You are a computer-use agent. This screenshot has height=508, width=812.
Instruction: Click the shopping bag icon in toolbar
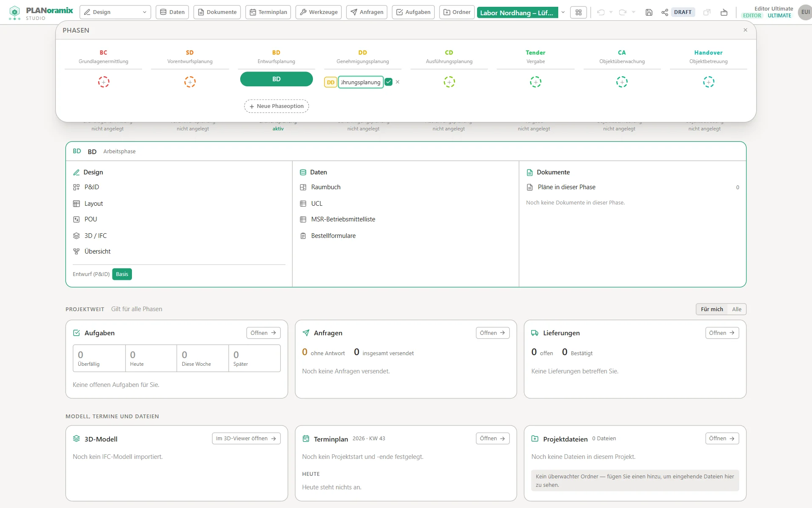pyautogui.click(x=724, y=12)
